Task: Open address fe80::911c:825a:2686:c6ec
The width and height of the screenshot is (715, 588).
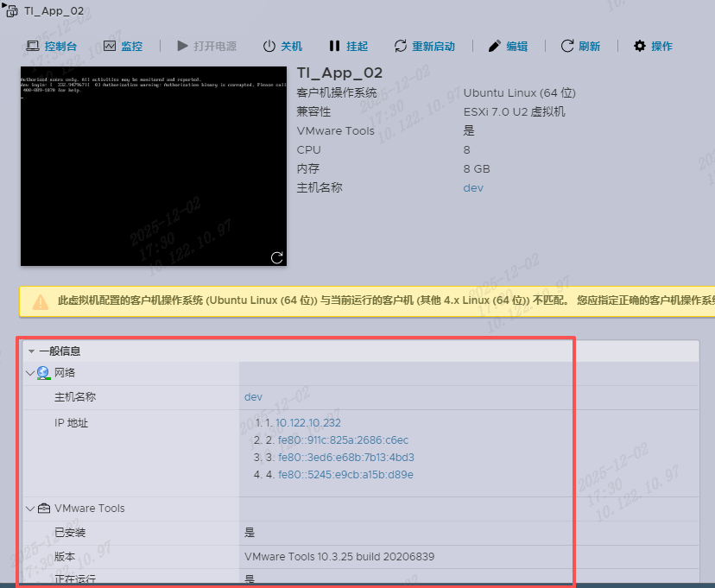Action: point(343,440)
